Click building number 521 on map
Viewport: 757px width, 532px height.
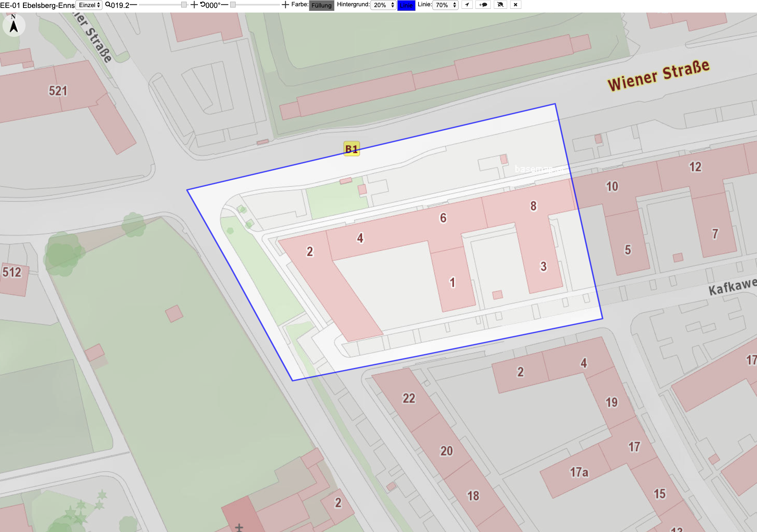click(58, 90)
